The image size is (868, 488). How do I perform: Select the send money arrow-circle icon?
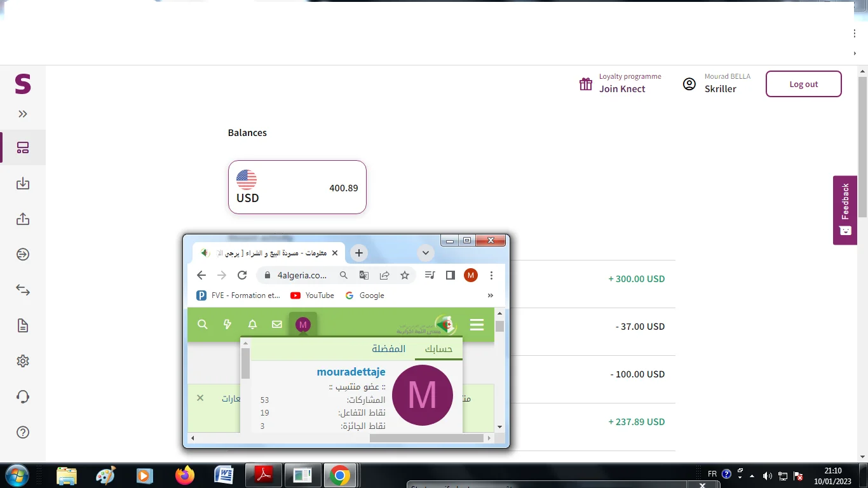tap(23, 255)
